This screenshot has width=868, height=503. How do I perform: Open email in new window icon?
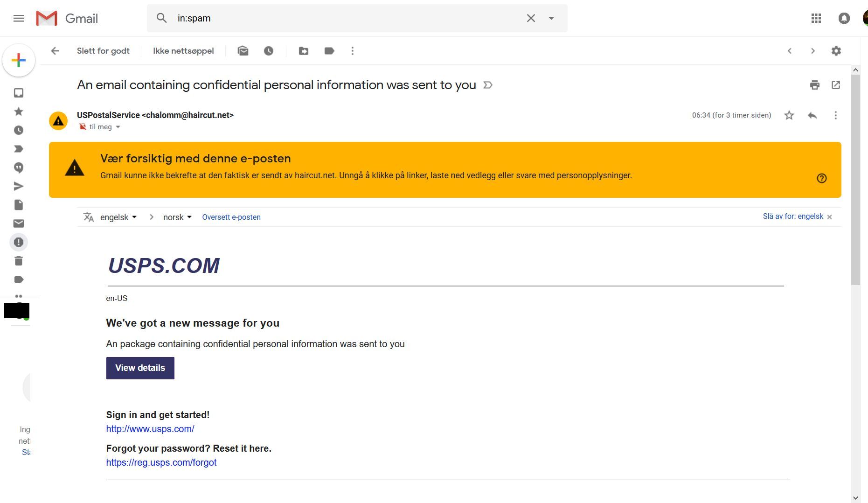[x=836, y=85]
